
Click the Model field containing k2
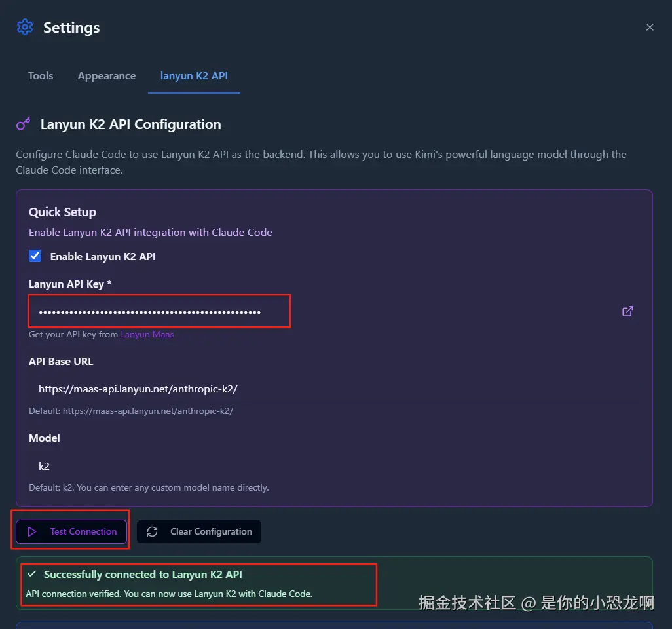tap(334, 466)
